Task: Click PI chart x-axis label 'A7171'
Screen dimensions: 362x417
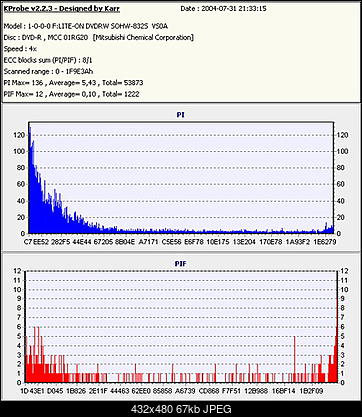Action: 148,242
